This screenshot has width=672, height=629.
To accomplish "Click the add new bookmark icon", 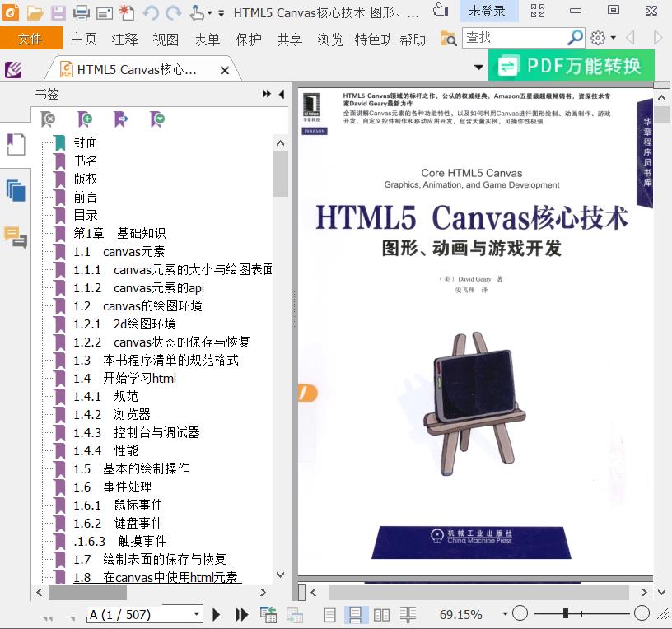I will [85, 119].
